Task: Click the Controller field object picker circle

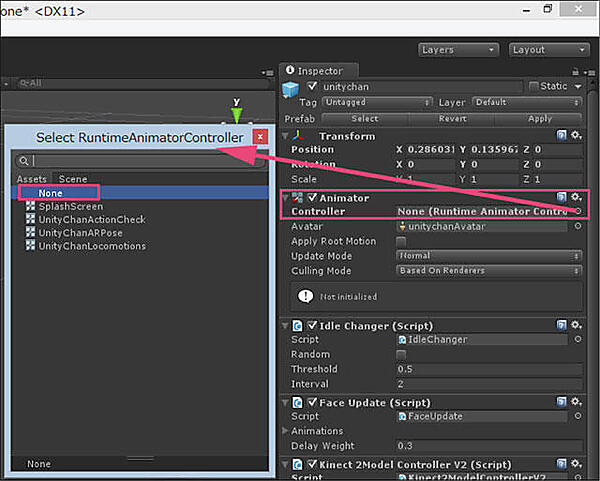Action: click(x=578, y=212)
